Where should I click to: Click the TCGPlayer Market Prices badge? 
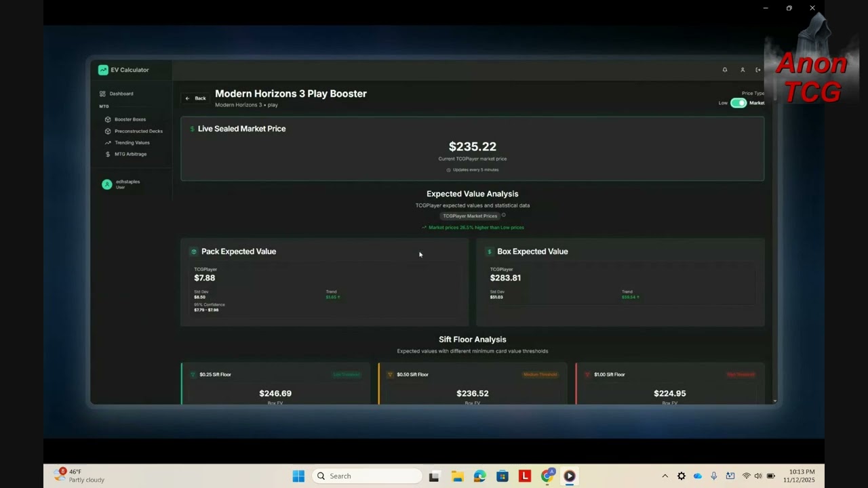pyautogui.click(x=470, y=216)
